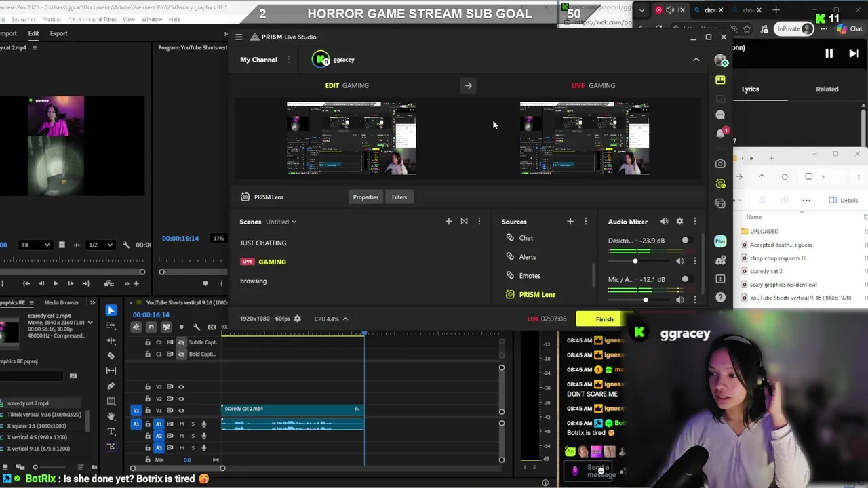Viewport: 868px width, 488px height.
Task: Open PRISM Lens Properties button
Action: (366, 197)
